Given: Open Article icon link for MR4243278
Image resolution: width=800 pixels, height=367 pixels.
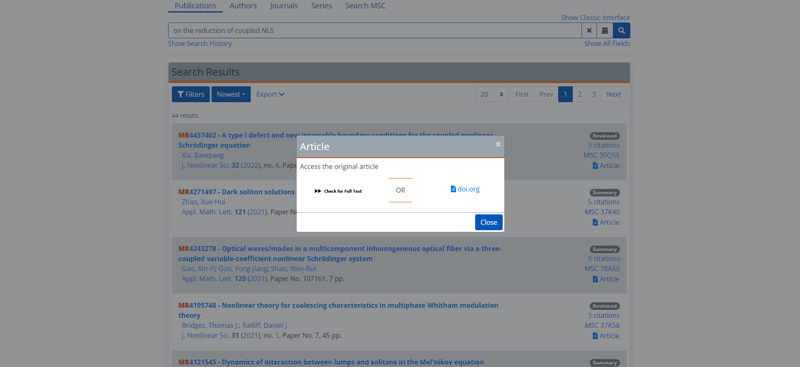Looking at the screenshot, I should click(x=606, y=279).
